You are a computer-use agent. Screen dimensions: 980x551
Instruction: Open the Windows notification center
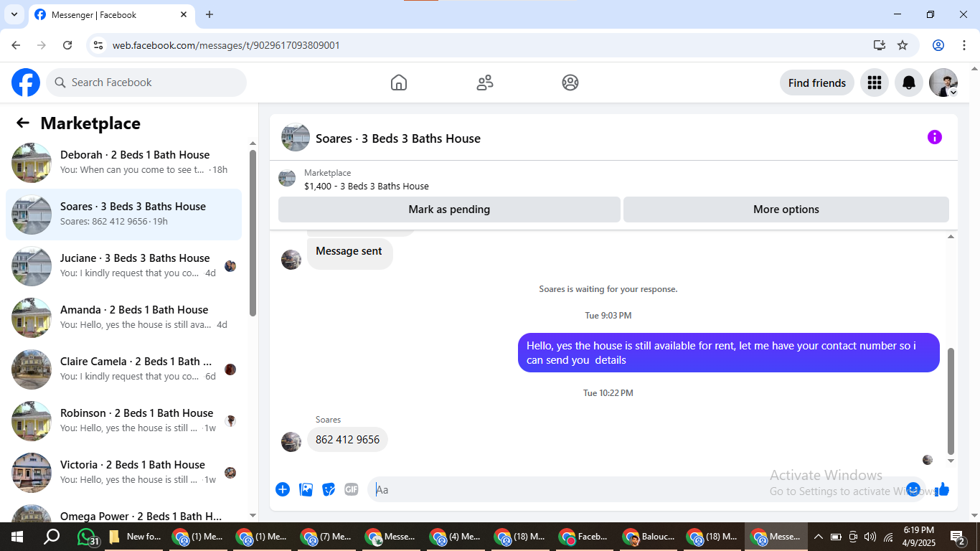click(958, 537)
